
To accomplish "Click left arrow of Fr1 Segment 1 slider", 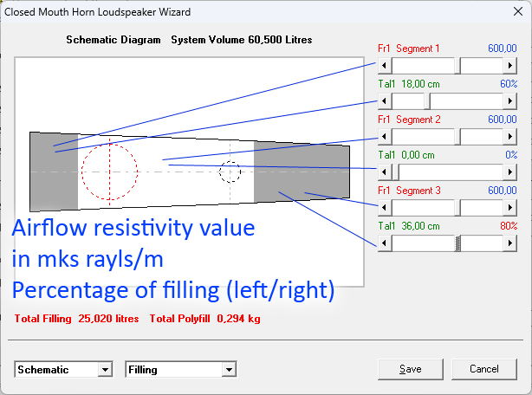I will (x=385, y=66).
